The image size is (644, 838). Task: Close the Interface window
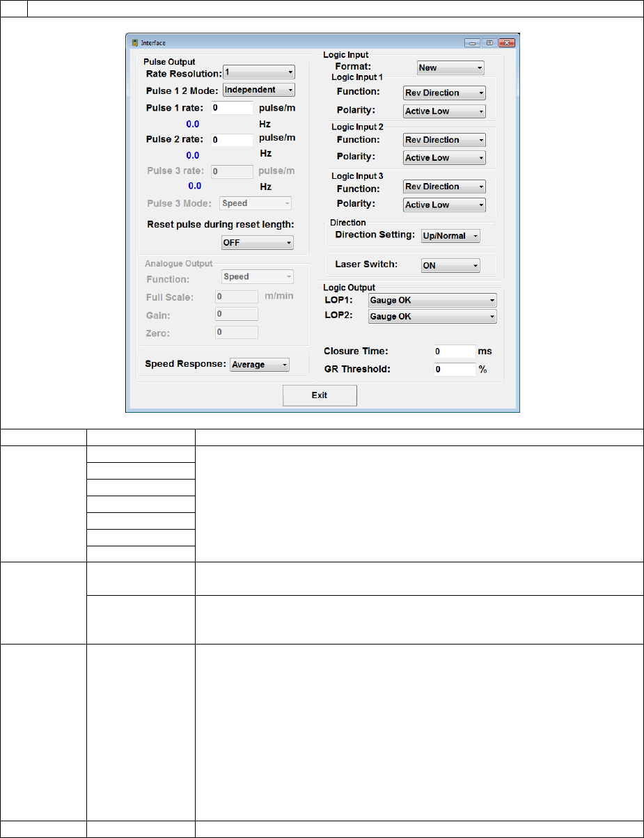point(506,42)
